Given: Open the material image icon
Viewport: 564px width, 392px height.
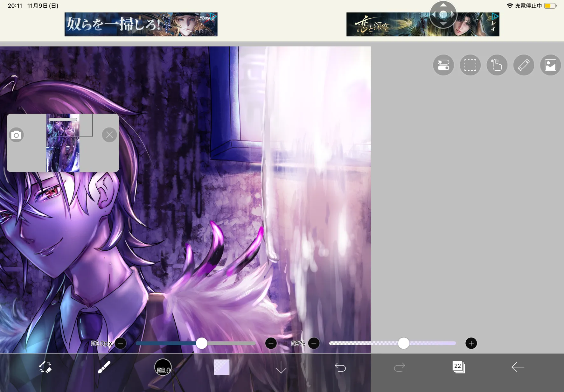Looking at the screenshot, I should 550,65.
